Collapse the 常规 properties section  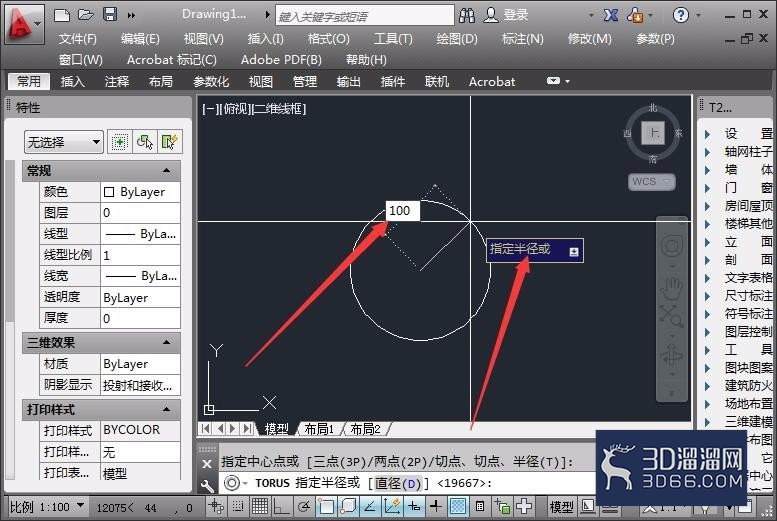coord(166,171)
